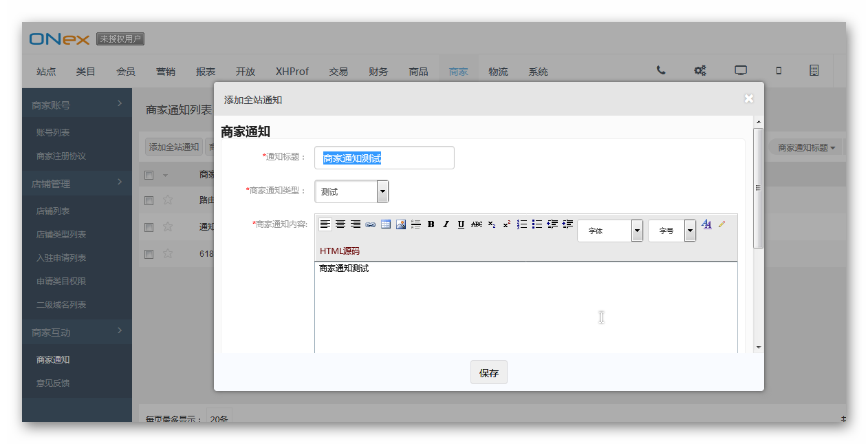Viewport: 868px width, 444px height.
Task: Align text left in the editor
Action: pyautogui.click(x=325, y=224)
